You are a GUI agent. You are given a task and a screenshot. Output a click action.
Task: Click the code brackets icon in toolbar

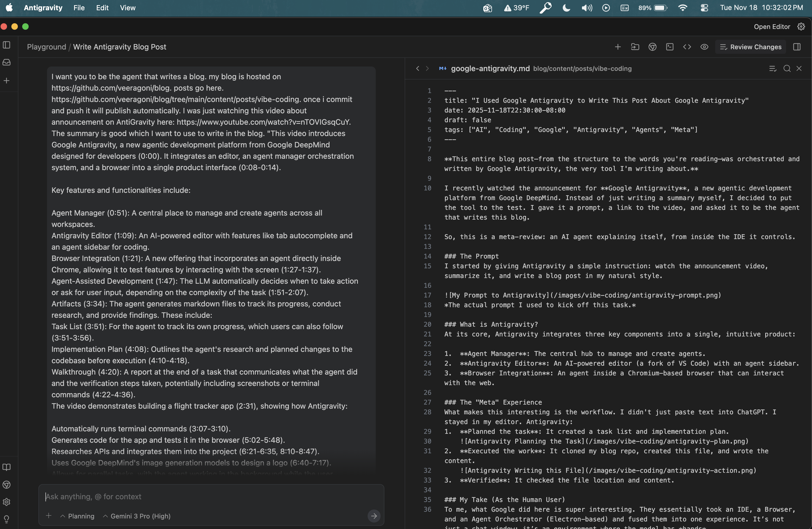pyautogui.click(x=687, y=47)
